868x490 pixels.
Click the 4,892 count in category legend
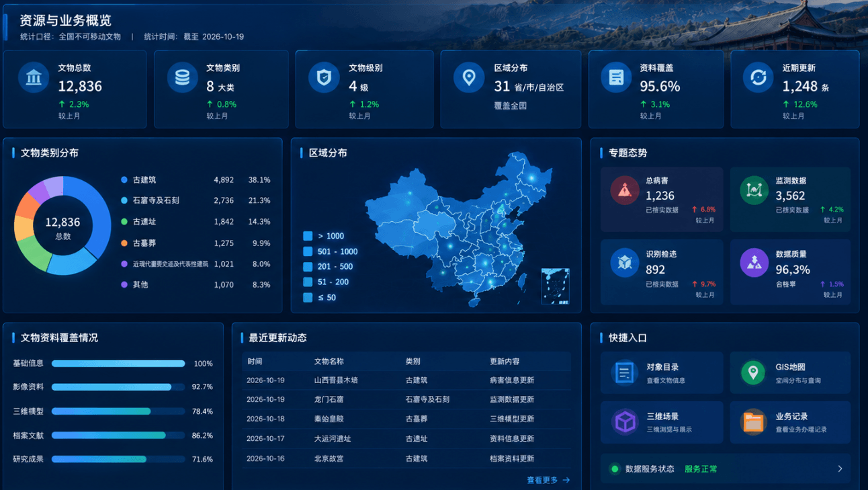pyautogui.click(x=224, y=180)
